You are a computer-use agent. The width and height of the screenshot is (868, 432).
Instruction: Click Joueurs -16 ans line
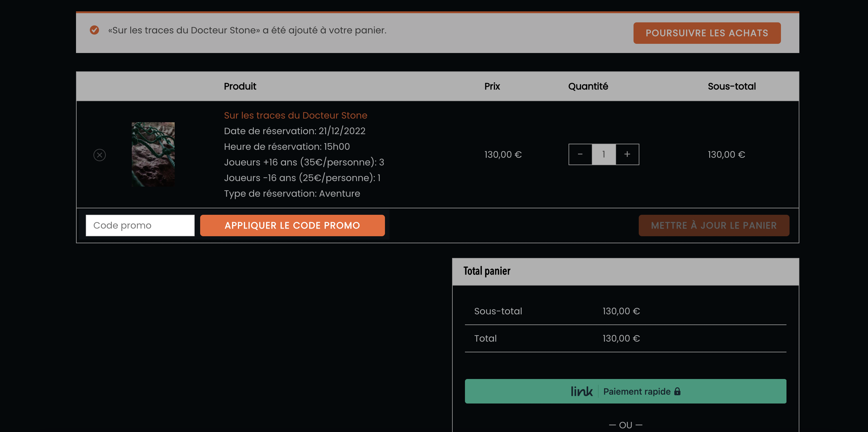pos(302,178)
